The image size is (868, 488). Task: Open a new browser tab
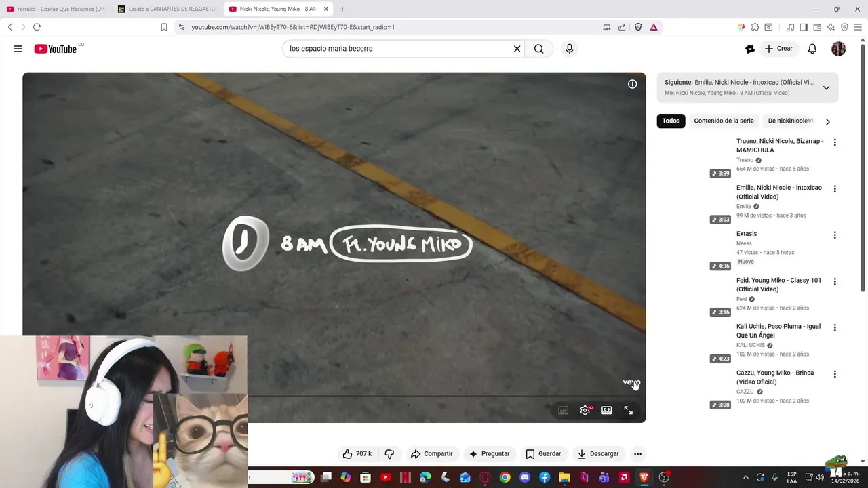342,9
